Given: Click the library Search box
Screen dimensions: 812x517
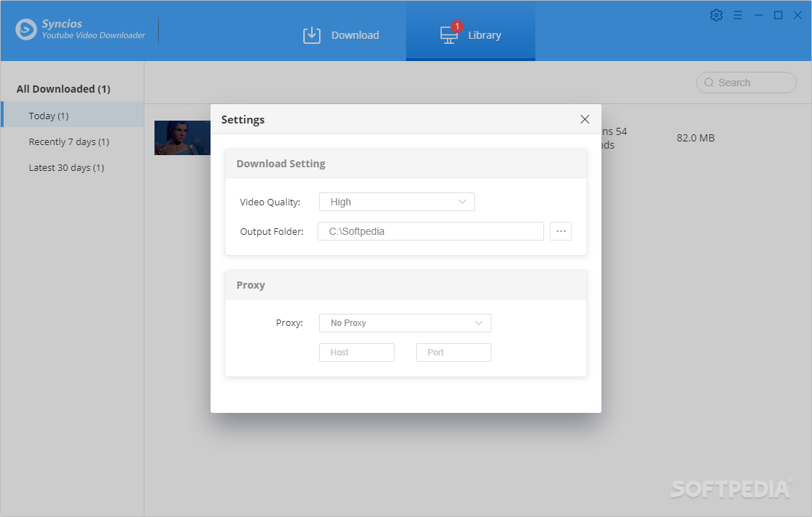Looking at the screenshot, I should (746, 83).
